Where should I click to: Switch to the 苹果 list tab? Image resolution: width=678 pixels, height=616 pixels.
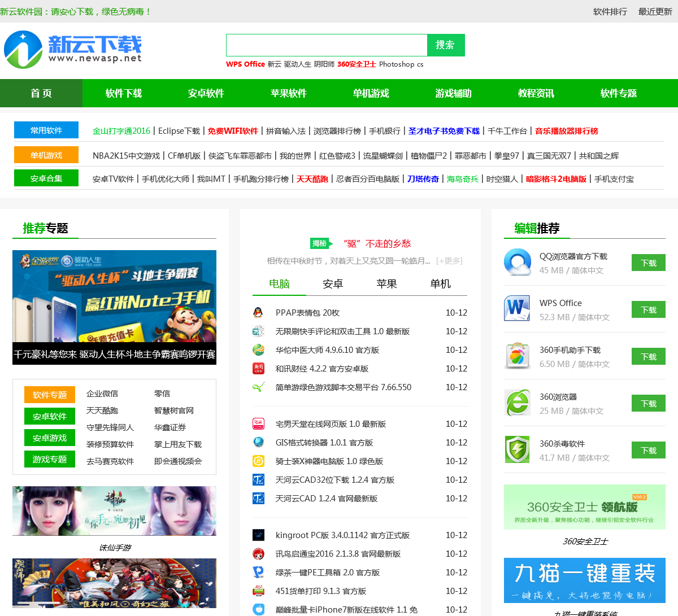386,284
